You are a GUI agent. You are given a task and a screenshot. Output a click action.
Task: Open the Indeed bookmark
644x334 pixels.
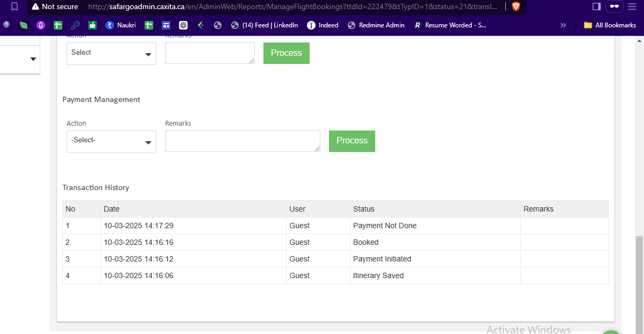[x=323, y=25]
